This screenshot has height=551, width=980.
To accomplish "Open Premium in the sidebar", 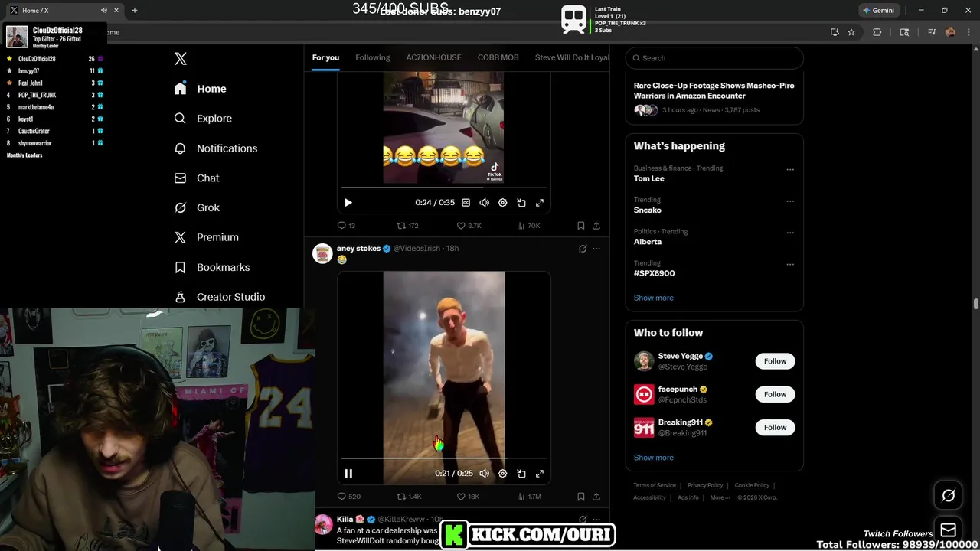I will [x=207, y=237].
